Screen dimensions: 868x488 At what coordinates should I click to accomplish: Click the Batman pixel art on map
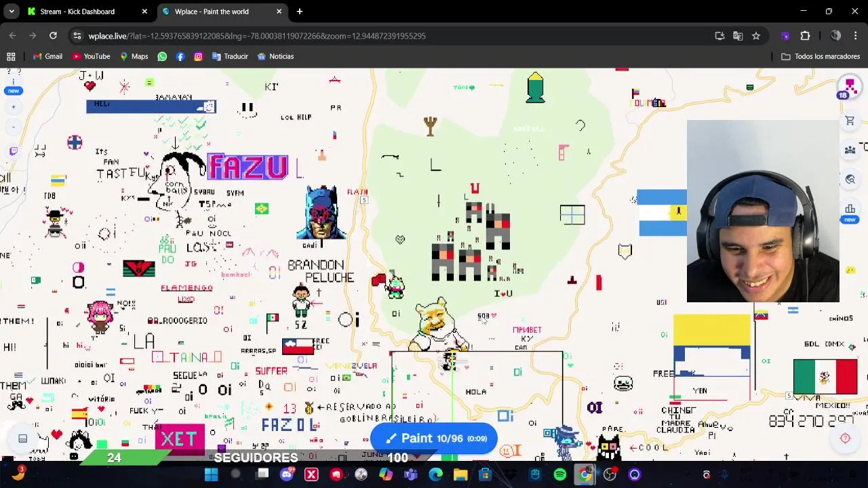pos(321,213)
